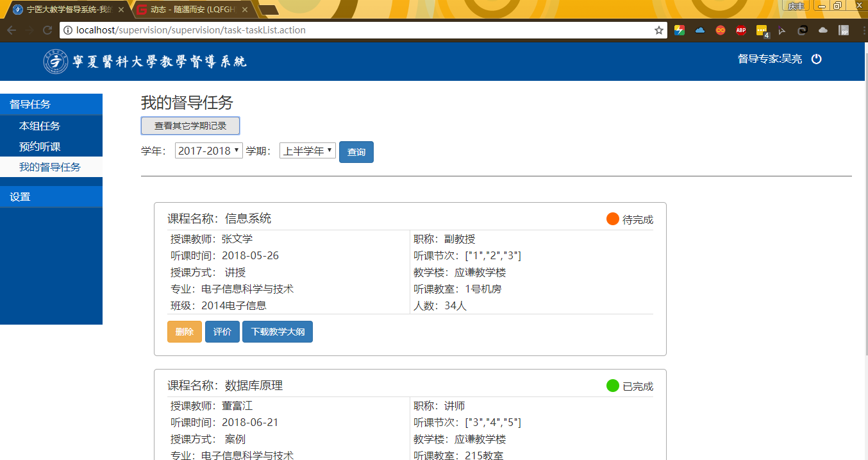Click the 查询 button
Screen dimensions: 868x460
pyautogui.click(x=356, y=152)
